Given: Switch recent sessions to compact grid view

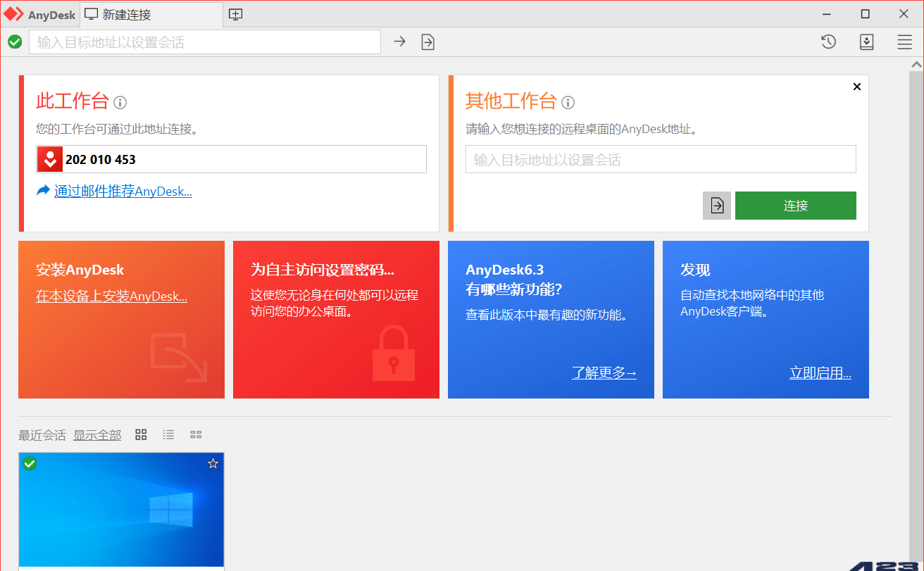Looking at the screenshot, I should [196, 435].
